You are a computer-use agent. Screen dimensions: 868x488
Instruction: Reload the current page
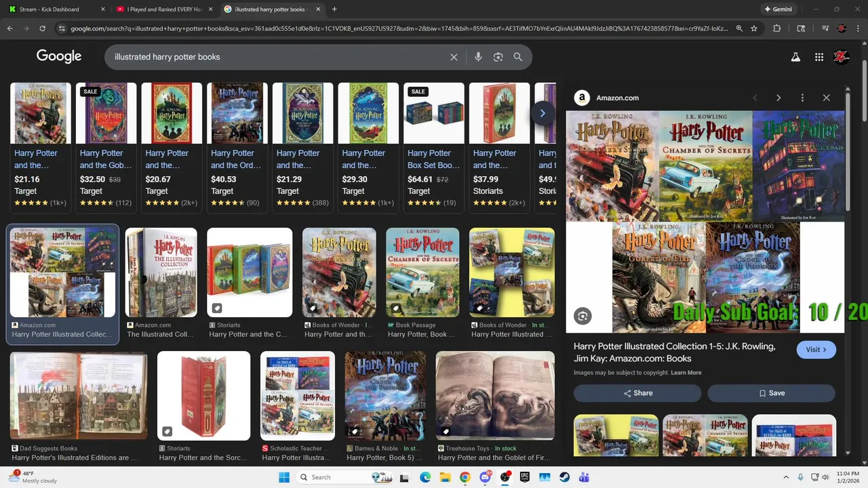click(42, 28)
